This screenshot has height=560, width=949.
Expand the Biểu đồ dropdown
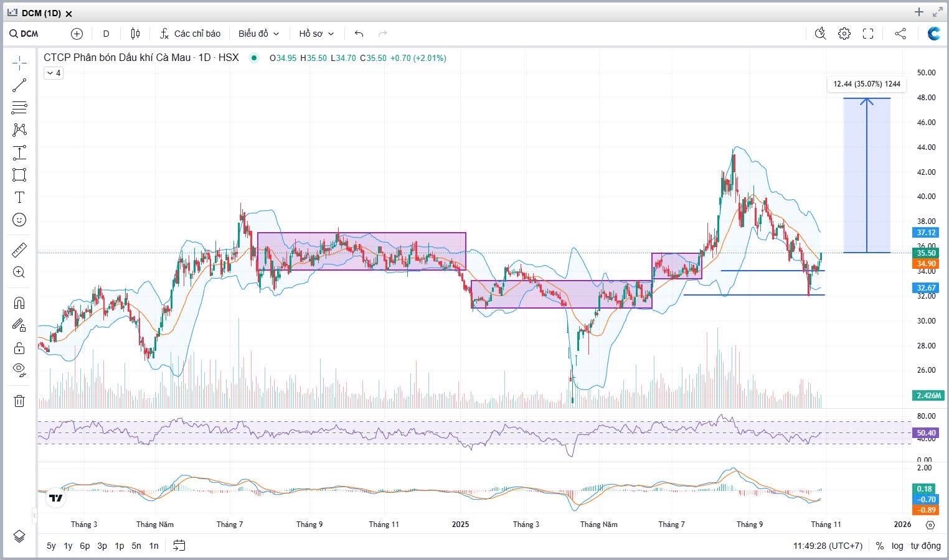pyautogui.click(x=258, y=34)
